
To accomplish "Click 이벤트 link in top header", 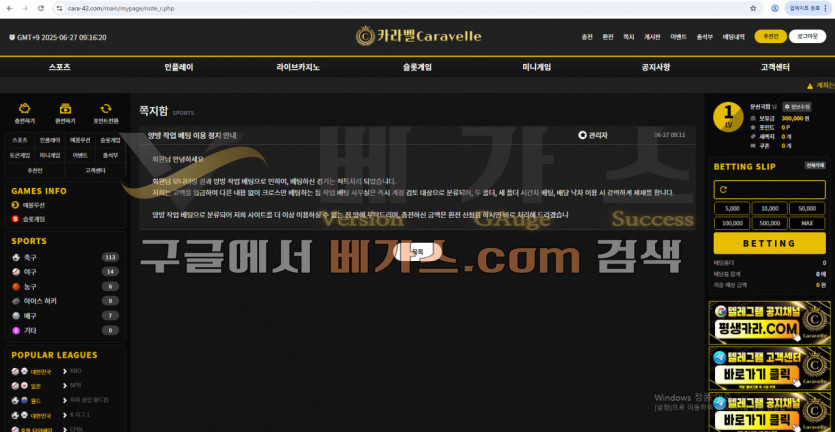I will (678, 37).
